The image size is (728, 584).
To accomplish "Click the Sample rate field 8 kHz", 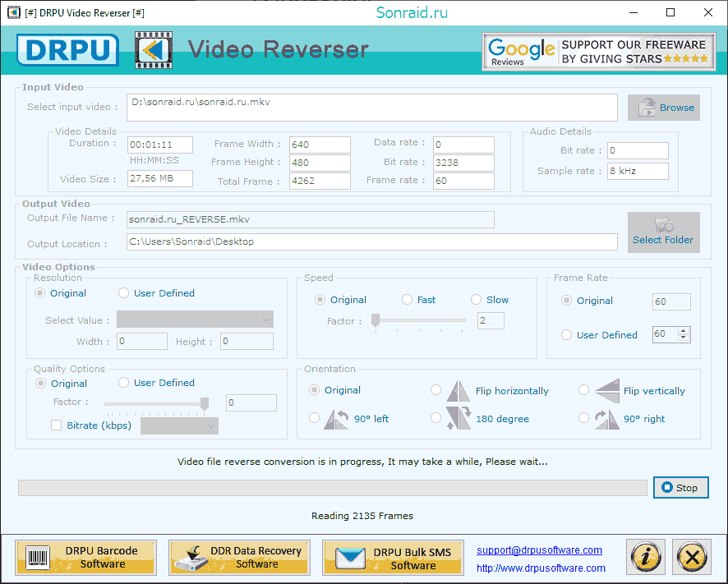I will pos(638,171).
